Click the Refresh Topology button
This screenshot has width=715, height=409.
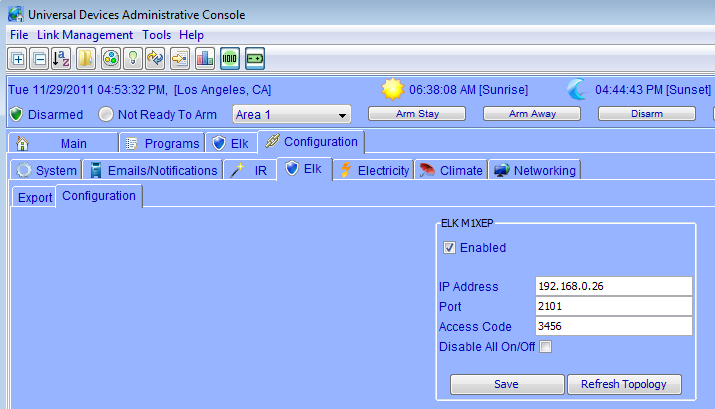pos(624,384)
